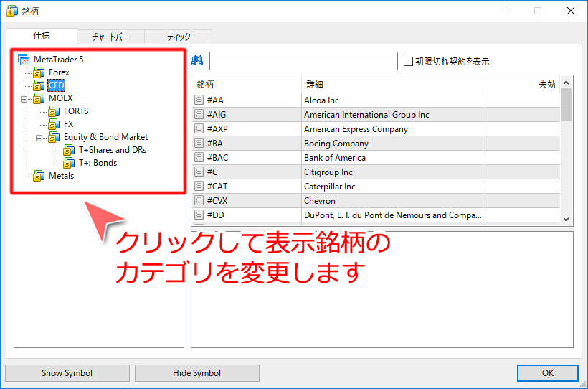
Task: Select the T+: Bonds label
Action: coord(98,163)
